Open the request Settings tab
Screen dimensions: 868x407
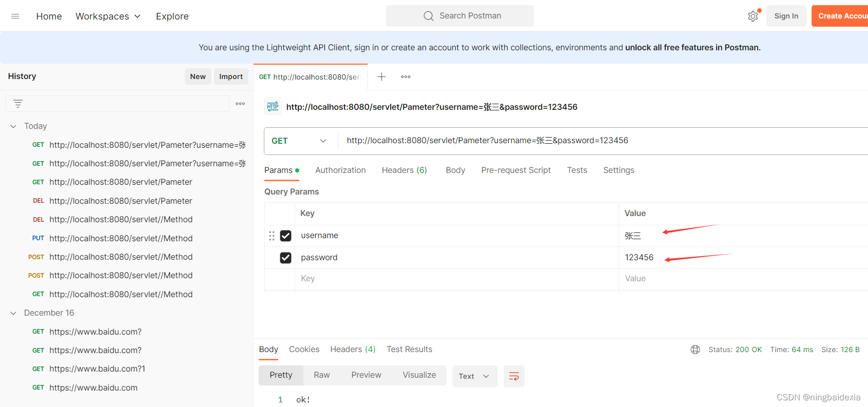tap(619, 170)
